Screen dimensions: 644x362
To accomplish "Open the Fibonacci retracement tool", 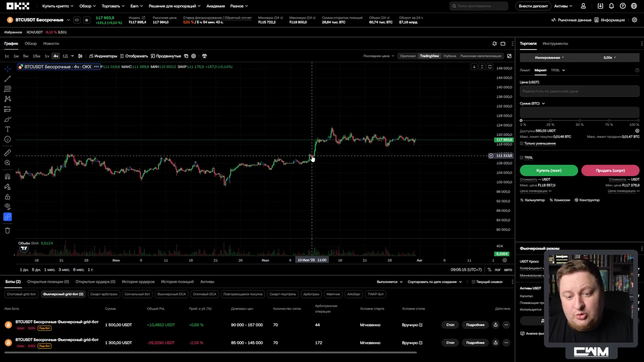I will point(8,88).
